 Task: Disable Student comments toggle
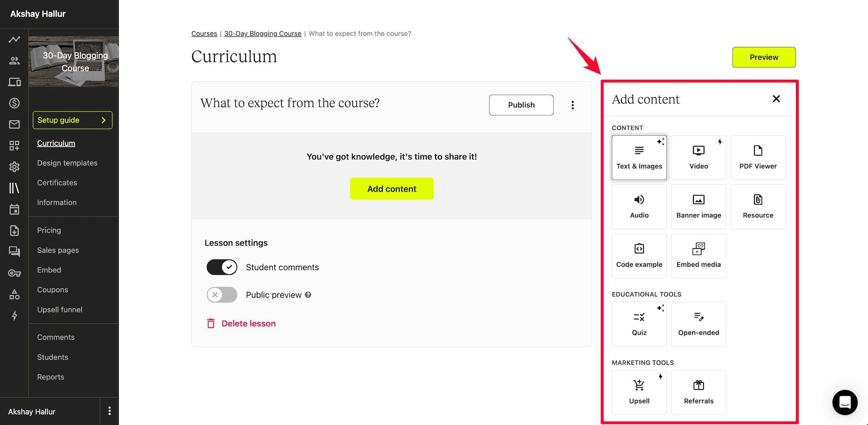[x=222, y=267]
